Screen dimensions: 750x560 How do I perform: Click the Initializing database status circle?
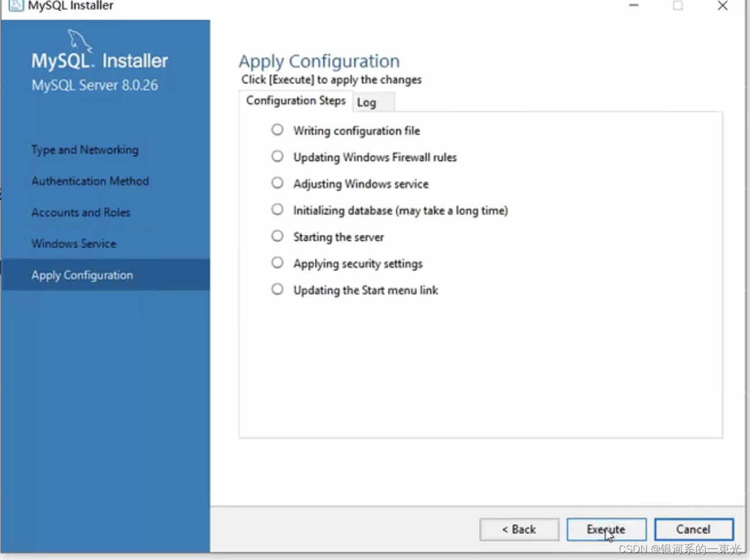(278, 209)
